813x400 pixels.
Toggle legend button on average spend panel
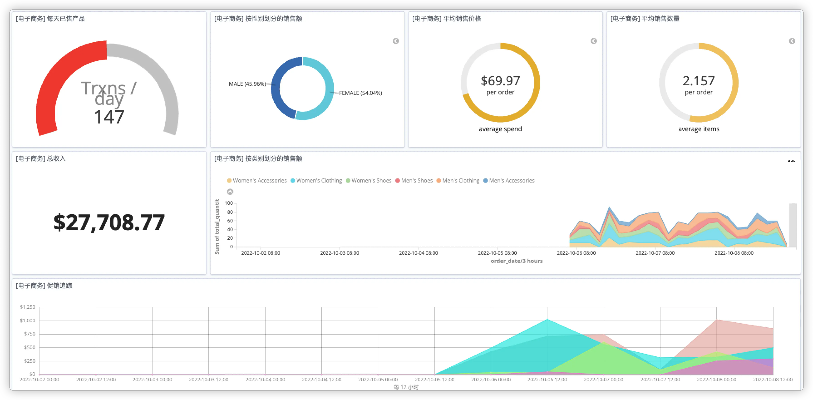(x=594, y=41)
